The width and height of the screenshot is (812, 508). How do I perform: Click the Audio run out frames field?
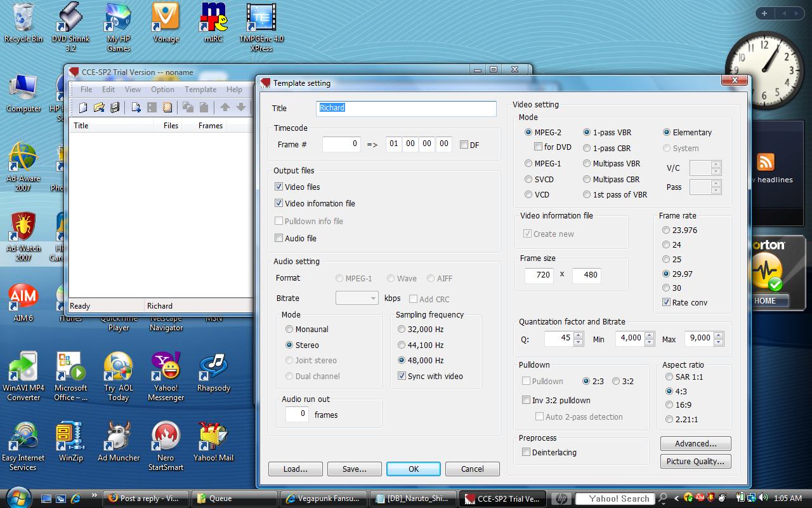297,414
